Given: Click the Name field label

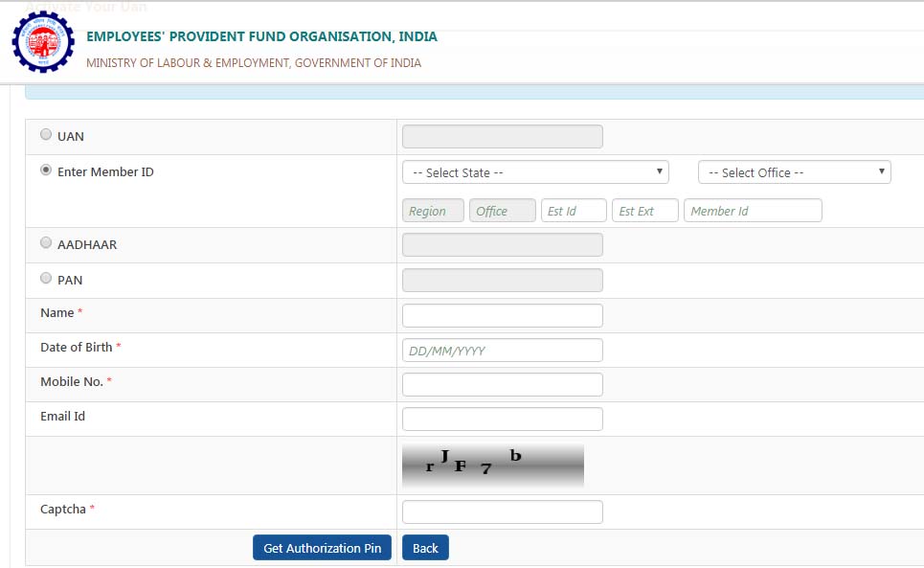Looking at the screenshot, I should [x=57, y=312].
